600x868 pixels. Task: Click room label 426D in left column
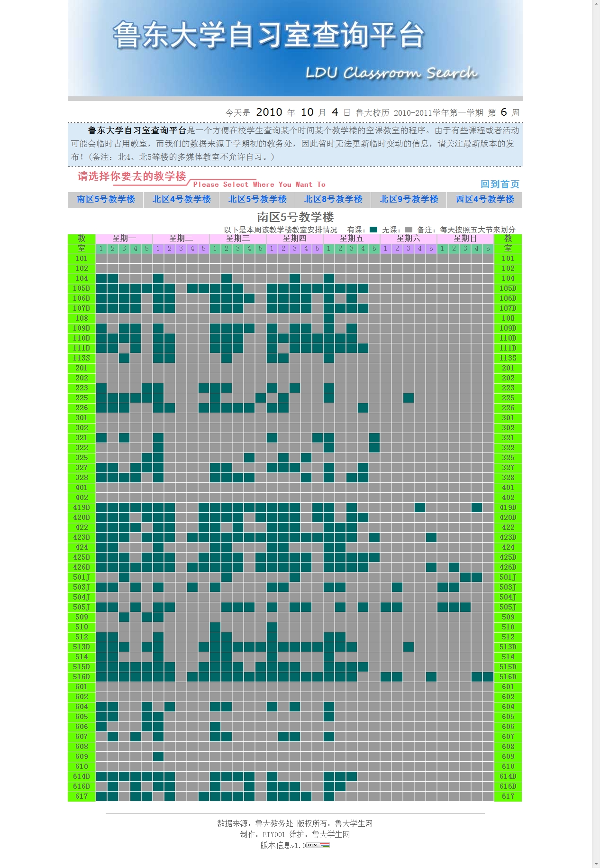82,567
